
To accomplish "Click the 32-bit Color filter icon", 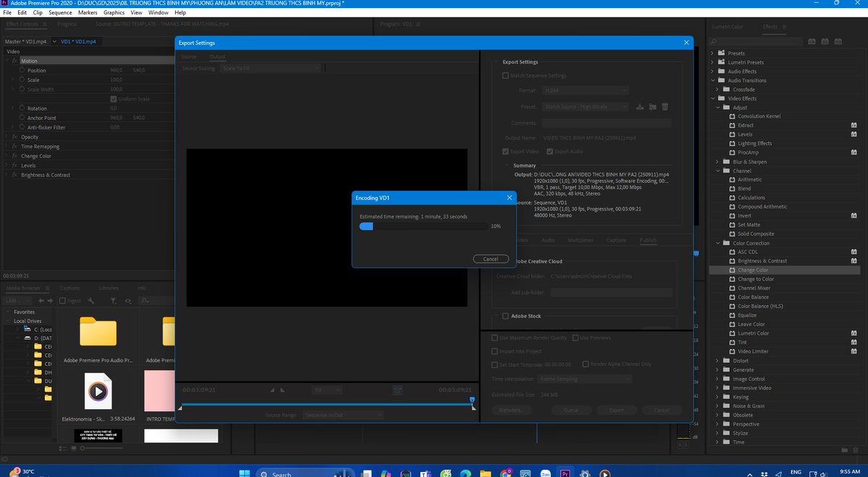I will click(x=826, y=41).
